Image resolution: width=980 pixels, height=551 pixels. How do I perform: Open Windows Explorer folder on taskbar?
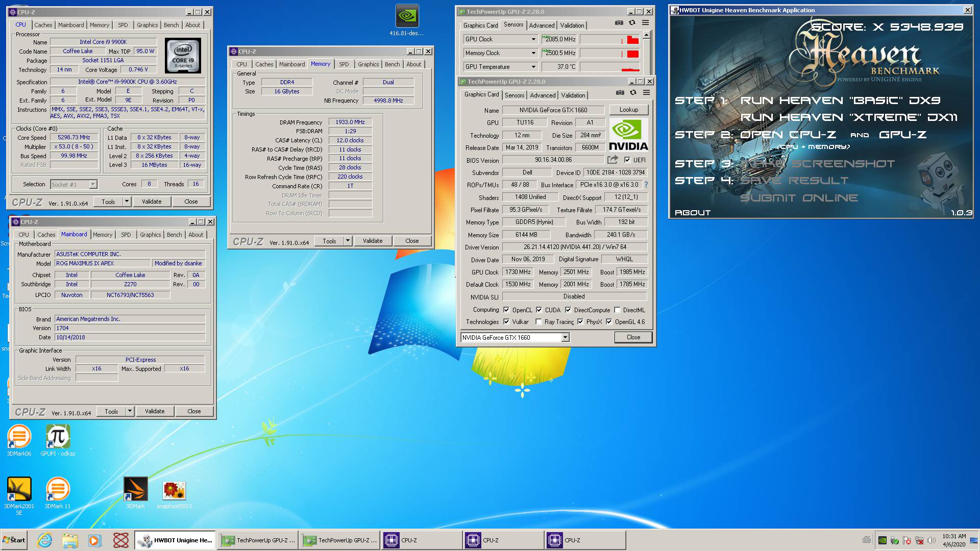pyautogui.click(x=70, y=540)
